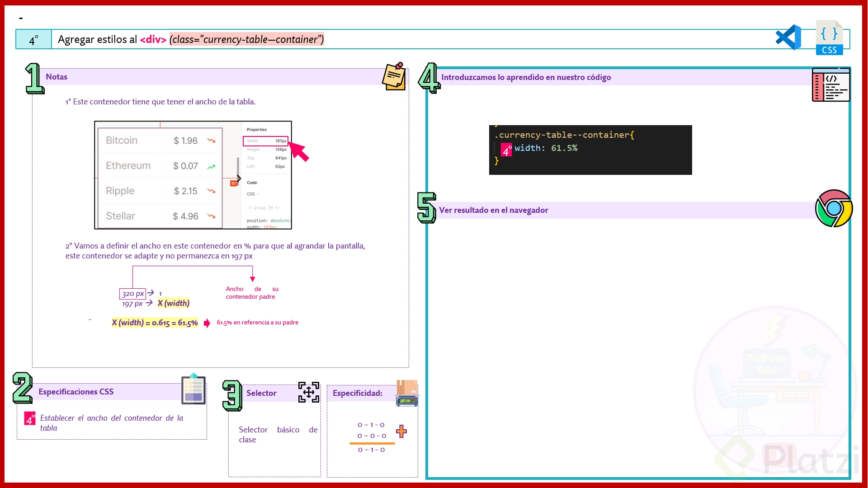Click the selector target crosshair icon
Image resolution: width=868 pixels, height=488 pixels.
(309, 392)
